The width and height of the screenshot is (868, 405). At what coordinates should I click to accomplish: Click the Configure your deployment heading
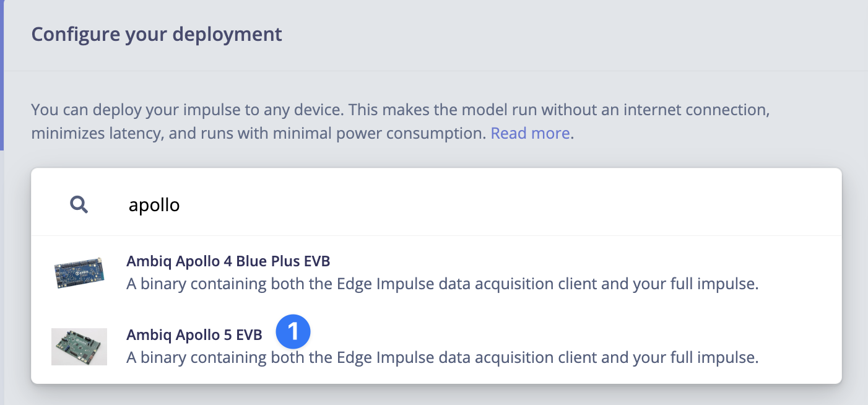point(157,34)
